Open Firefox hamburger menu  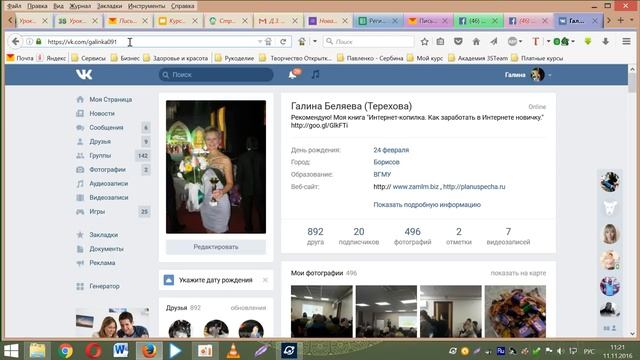click(x=626, y=42)
